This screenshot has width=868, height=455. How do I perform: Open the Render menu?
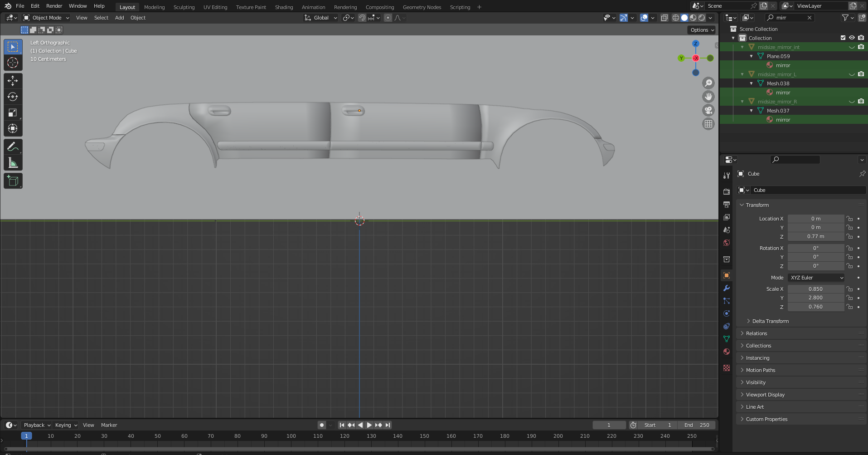54,6
